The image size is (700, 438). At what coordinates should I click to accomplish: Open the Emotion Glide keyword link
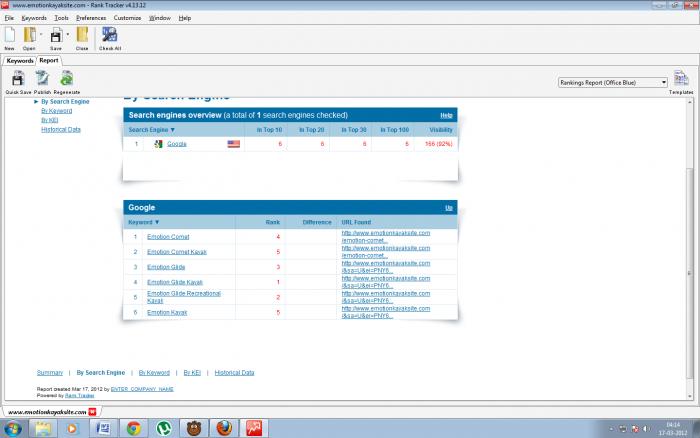click(166, 267)
